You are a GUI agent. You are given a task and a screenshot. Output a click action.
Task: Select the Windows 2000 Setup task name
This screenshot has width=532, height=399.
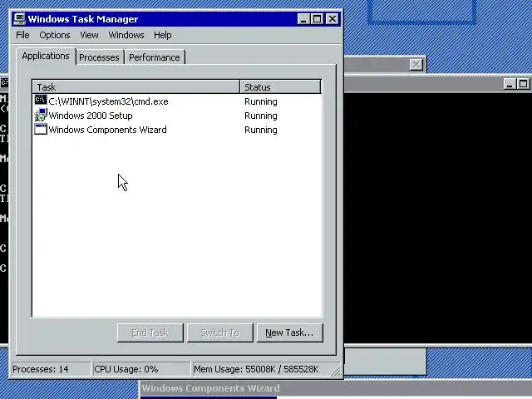tap(91, 116)
